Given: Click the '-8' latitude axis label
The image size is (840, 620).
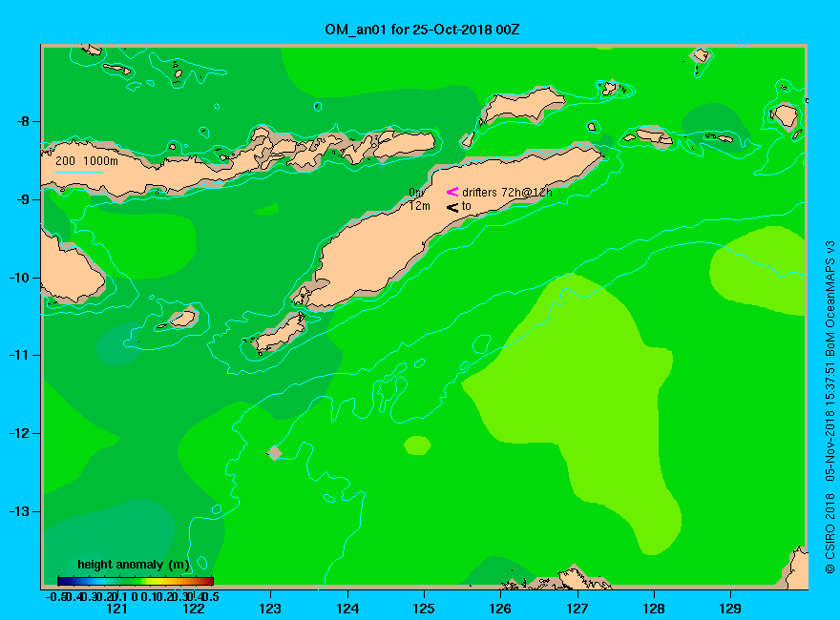Looking at the screenshot, I should (23, 121).
